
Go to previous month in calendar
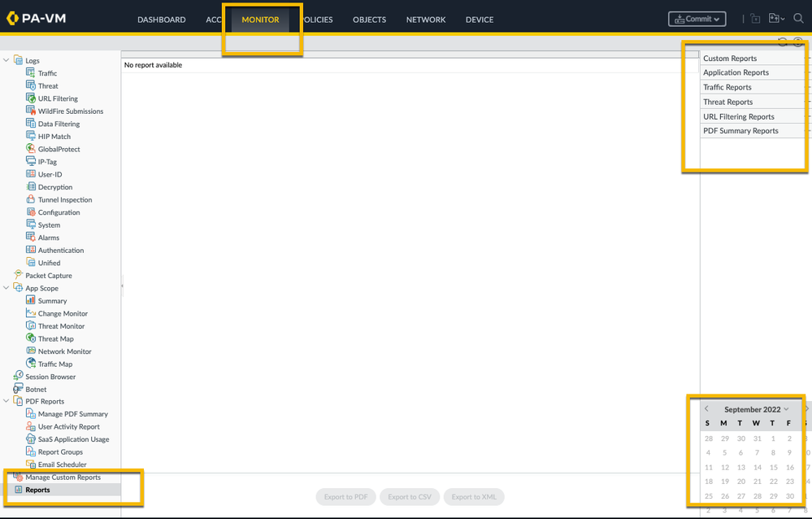click(x=706, y=409)
